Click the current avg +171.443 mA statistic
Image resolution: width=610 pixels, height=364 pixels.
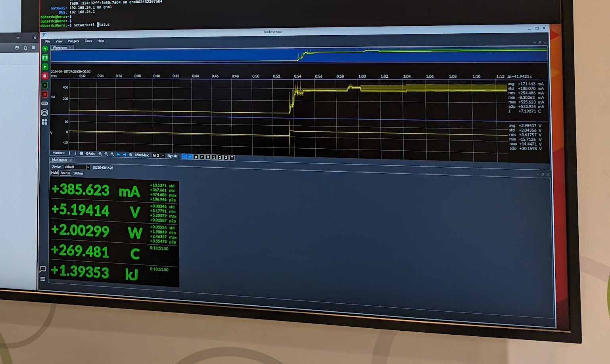tap(526, 84)
